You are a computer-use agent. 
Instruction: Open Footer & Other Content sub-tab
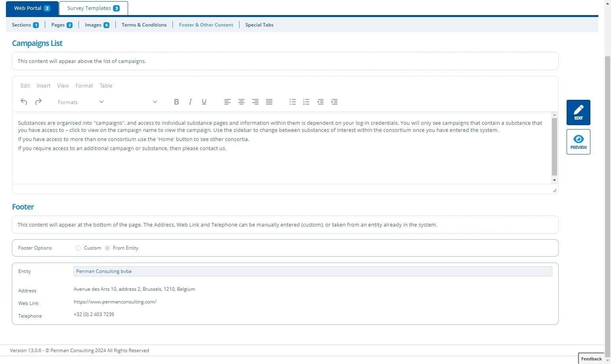pos(206,25)
